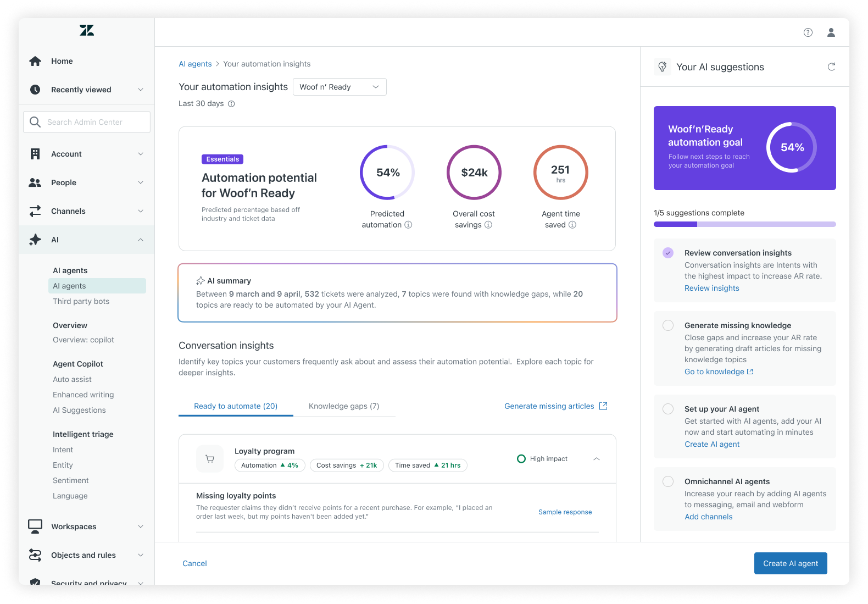868x604 pixels.
Task: Select Third party bots in sidebar
Action: coord(81,301)
